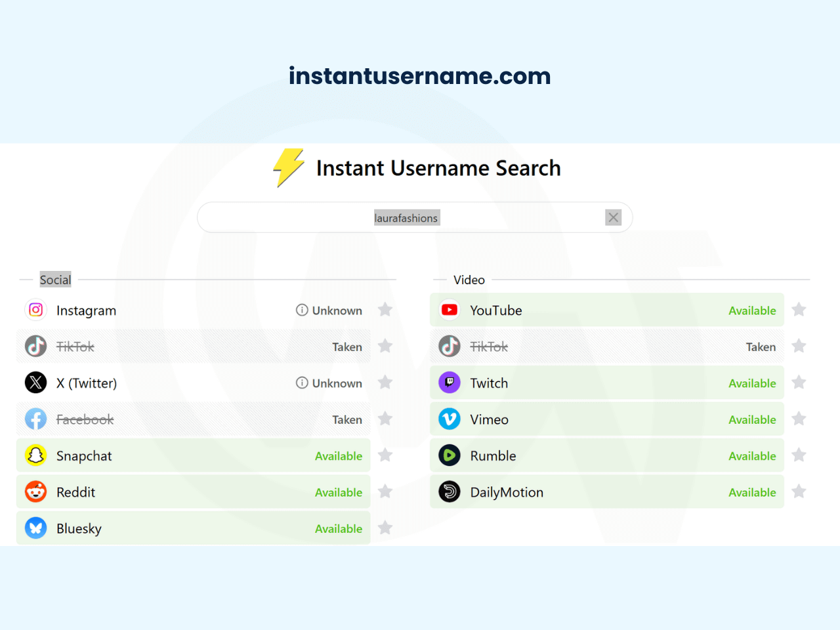Mark Vimeo as favorite
The height and width of the screenshot is (630, 840).
point(799,419)
